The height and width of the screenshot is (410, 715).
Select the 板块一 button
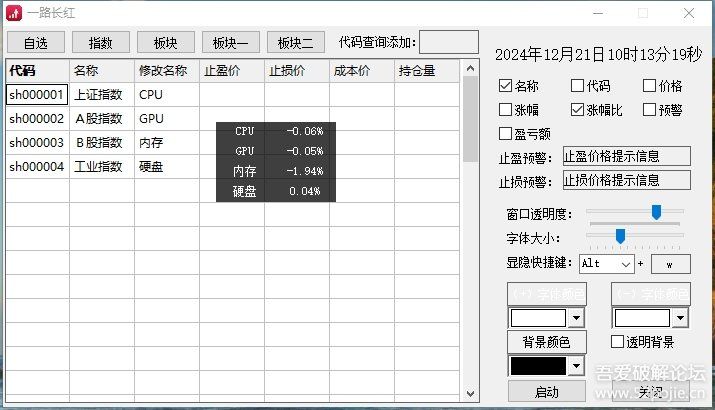(x=231, y=42)
